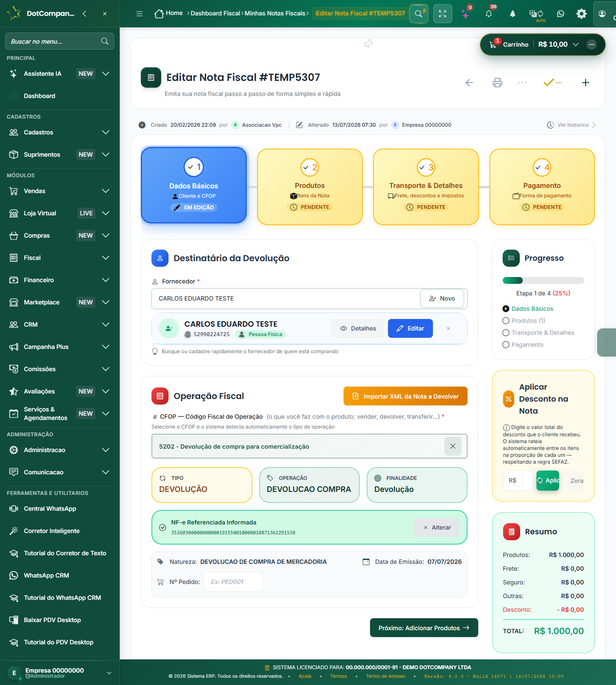This screenshot has width=616, height=685.
Task: Click the progress bar in Progresso panel
Action: (543, 280)
